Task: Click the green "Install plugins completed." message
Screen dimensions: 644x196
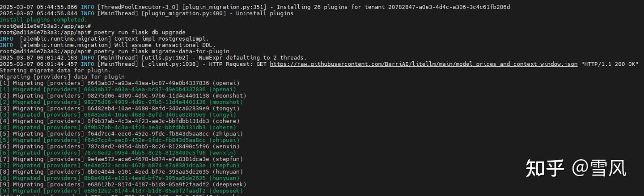Action: pos(43,20)
